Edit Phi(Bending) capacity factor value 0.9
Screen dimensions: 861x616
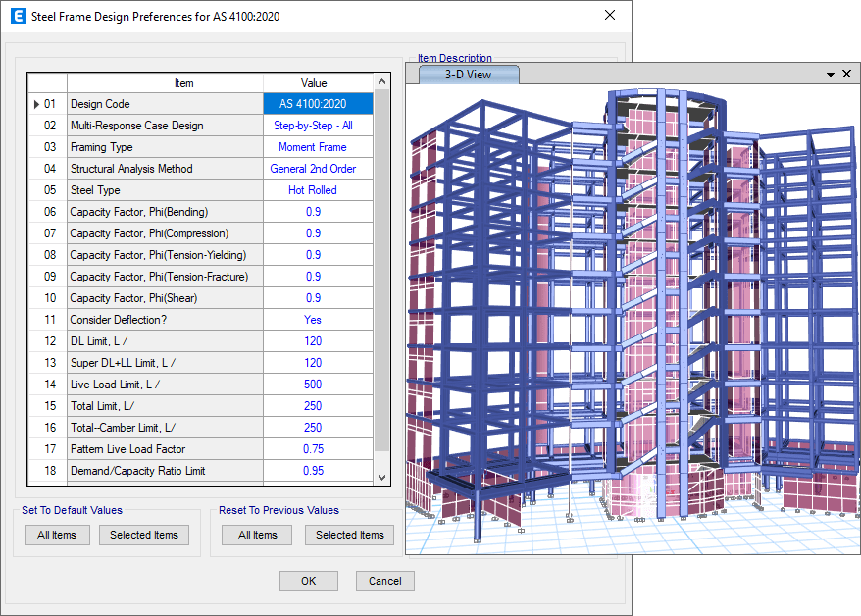tap(318, 212)
